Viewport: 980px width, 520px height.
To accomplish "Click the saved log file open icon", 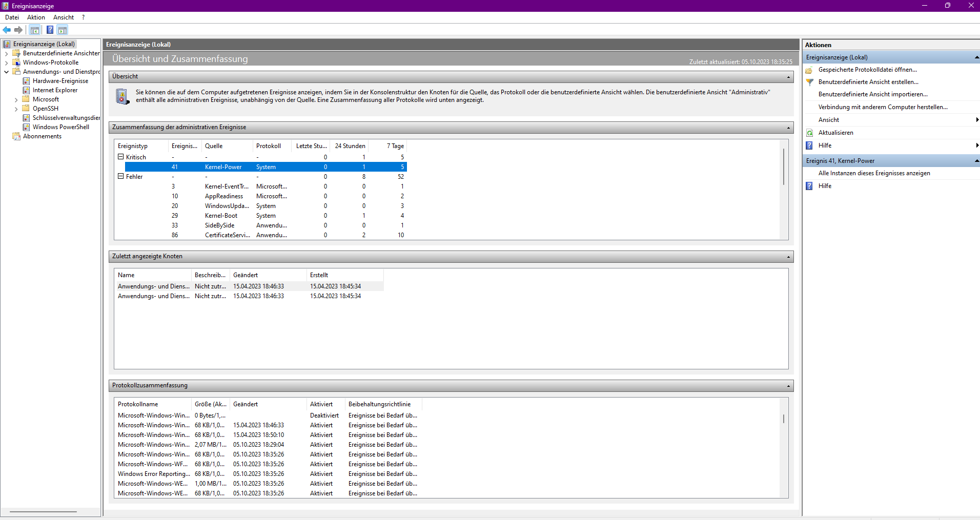I will point(810,70).
